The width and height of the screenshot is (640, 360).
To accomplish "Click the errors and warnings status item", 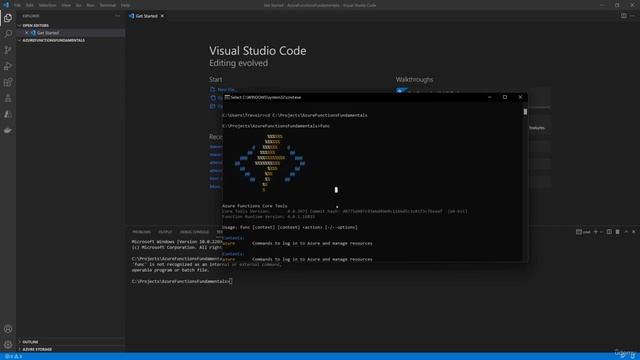I will coord(13,356).
